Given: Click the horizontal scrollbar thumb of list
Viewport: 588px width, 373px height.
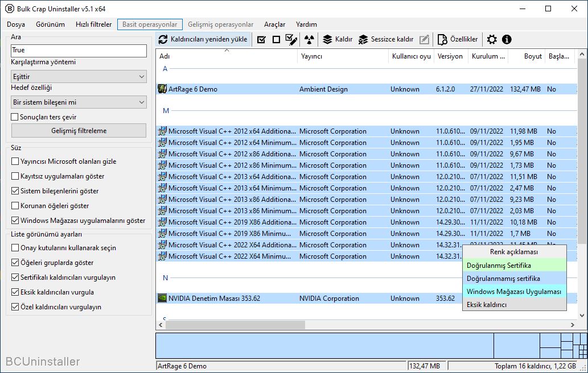Looking at the screenshot, I should (235, 325).
